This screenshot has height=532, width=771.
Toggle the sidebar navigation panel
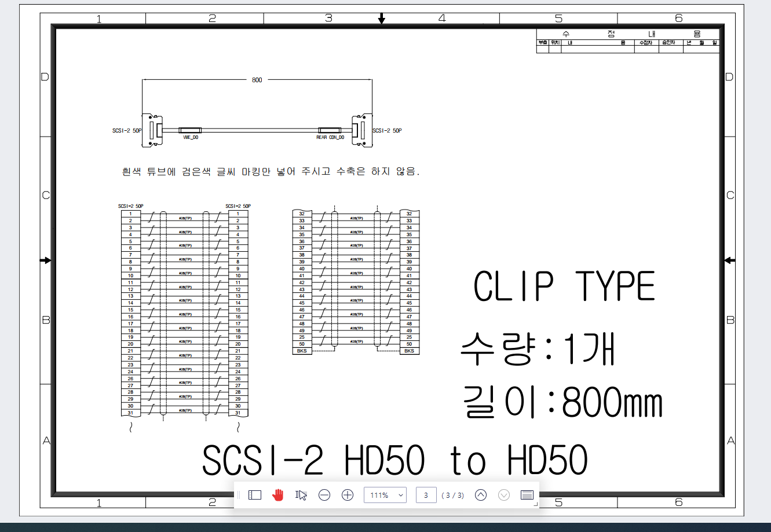click(x=255, y=495)
